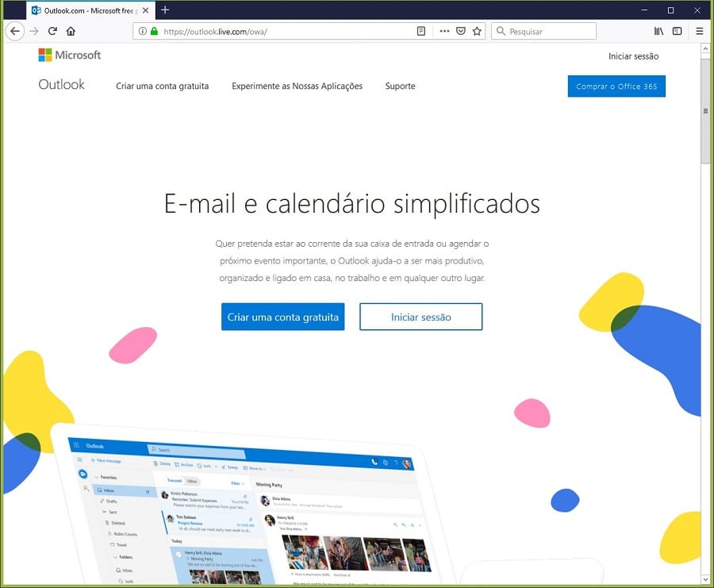The height and width of the screenshot is (588, 714).
Task: Close the Outlook.com tab
Action: click(x=144, y=10)
